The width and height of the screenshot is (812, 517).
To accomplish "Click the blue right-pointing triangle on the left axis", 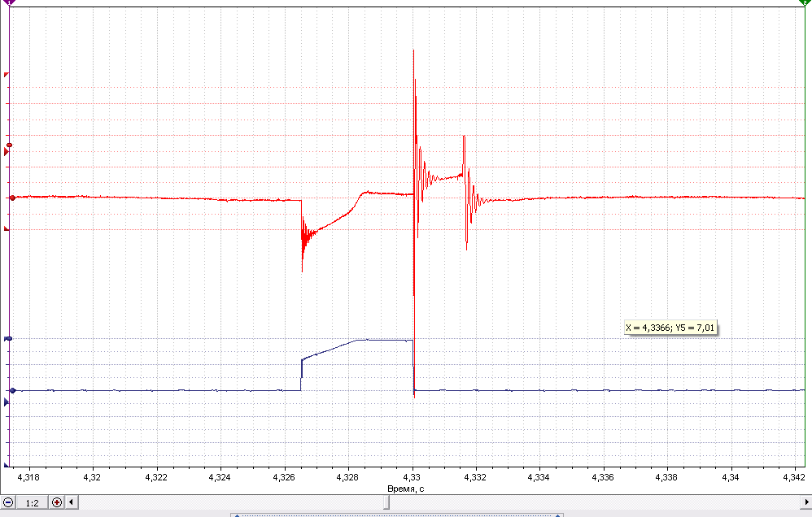I will (7, 402).
